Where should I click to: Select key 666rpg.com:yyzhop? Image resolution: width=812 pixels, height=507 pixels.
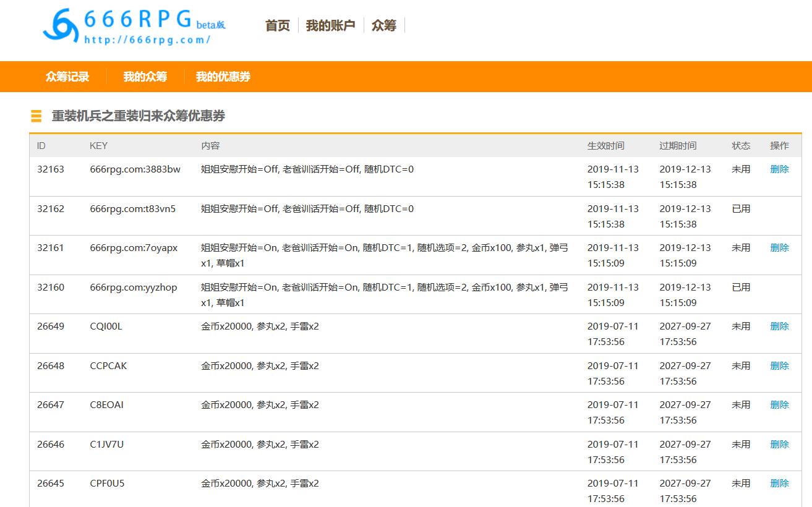click(134, 287)
